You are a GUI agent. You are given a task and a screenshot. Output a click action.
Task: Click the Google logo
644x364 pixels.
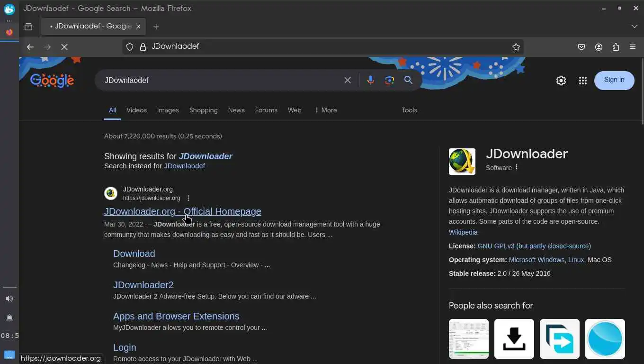coord(52,80)
